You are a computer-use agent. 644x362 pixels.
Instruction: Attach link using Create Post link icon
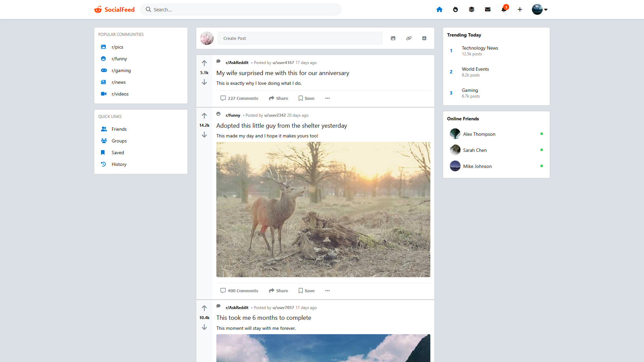pyautogui.click(x=409, y=38)
